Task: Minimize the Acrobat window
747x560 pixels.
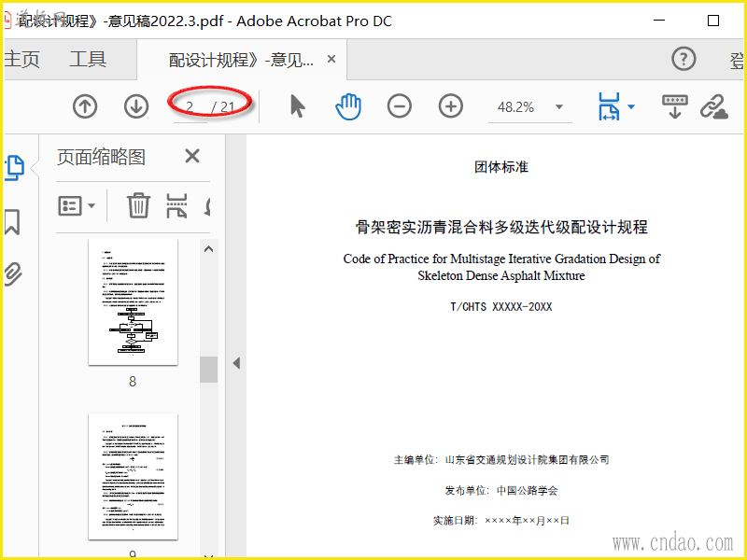Action: [x=659, y=21]
